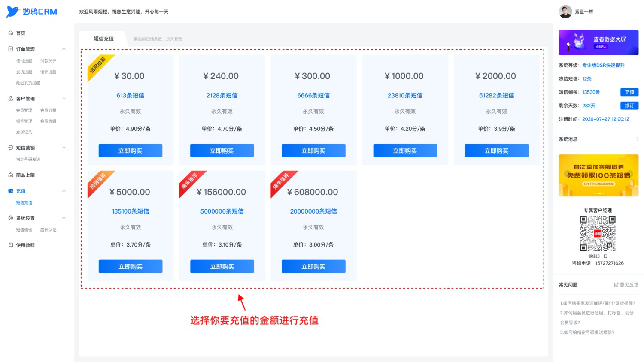
Task: Click the 充值 wallet icon in sidebar
Action: pyautogui.click(x=11, y=191)
